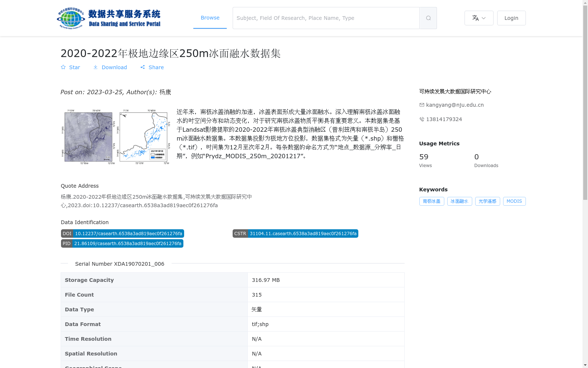Click the Download text link
The image size is (588, 368).
[114, 67]
